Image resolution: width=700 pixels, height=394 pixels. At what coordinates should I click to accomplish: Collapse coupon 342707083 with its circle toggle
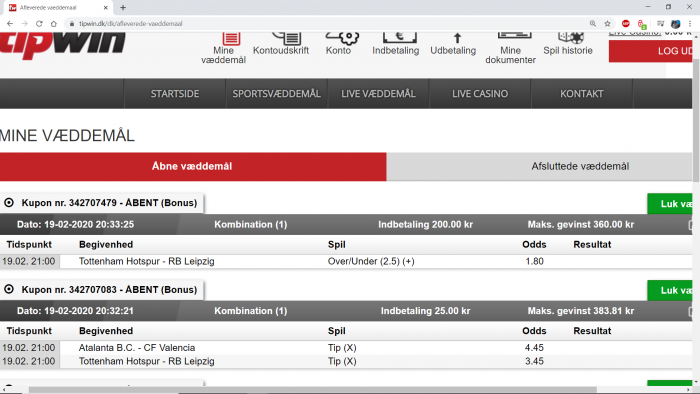click(9, 290)
